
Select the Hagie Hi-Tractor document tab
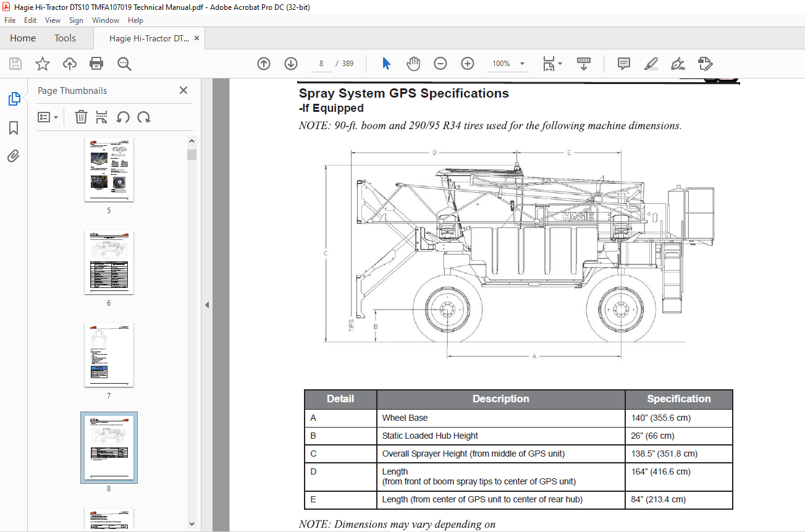(149, 38)
